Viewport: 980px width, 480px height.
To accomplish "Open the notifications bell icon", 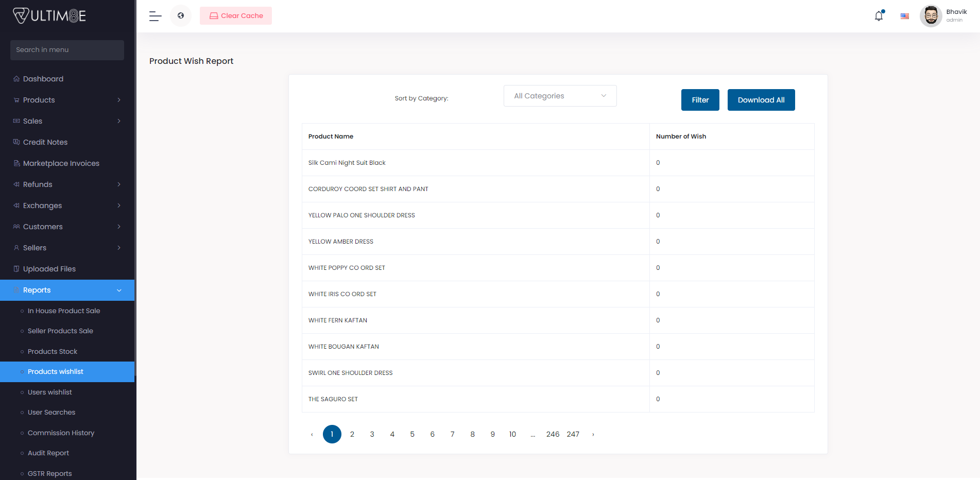I will tap(879, 16).
